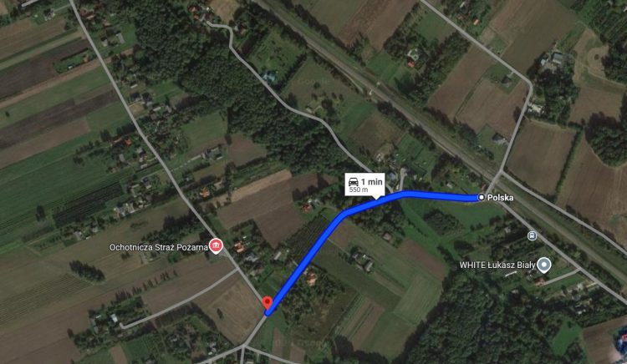Open the "WHITE Łukasz Biały" text label
This screenshot has height=364, width=627.
coord(497,265)
